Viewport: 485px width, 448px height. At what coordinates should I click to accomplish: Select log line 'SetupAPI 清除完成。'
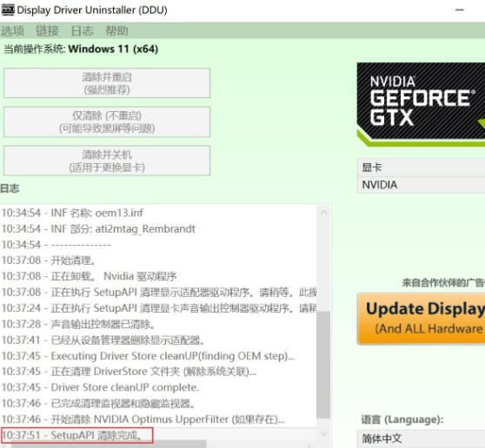tap(158, 435)
